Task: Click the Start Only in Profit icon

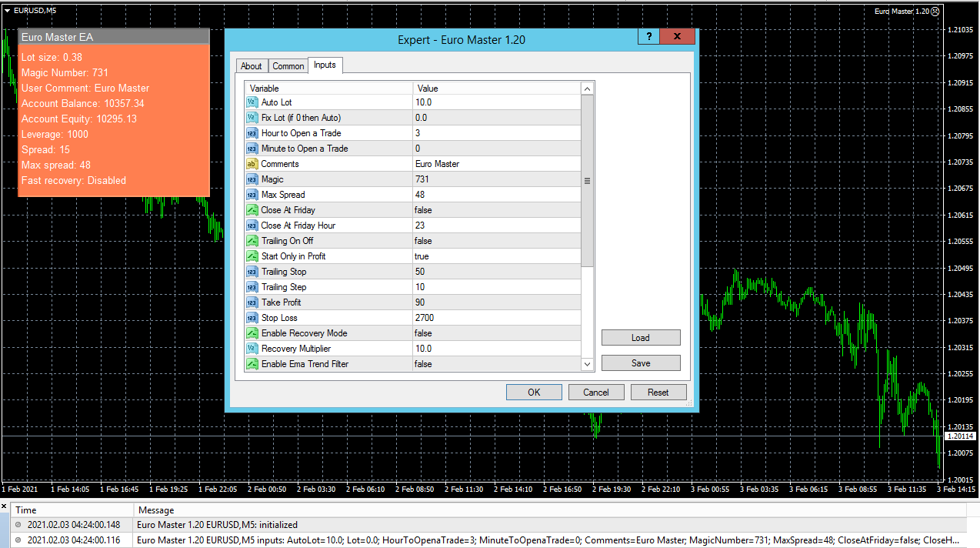Action: [x=252, y=256]
